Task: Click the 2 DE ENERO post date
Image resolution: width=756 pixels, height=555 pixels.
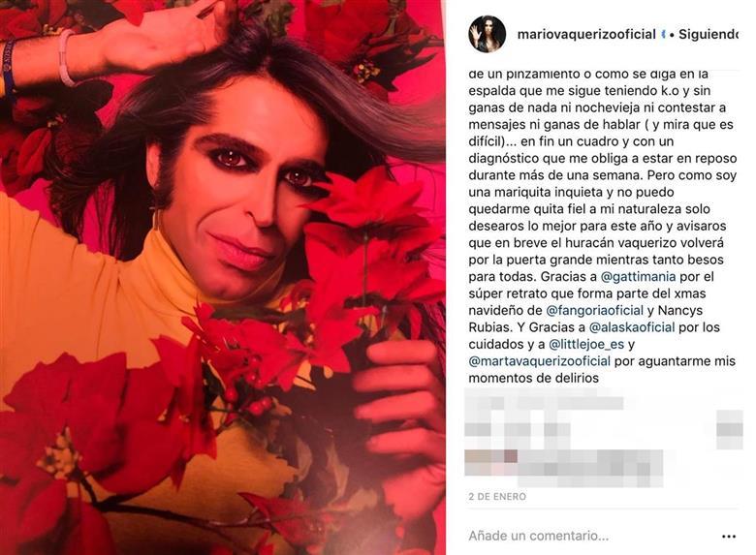Action: coord(497,497)
